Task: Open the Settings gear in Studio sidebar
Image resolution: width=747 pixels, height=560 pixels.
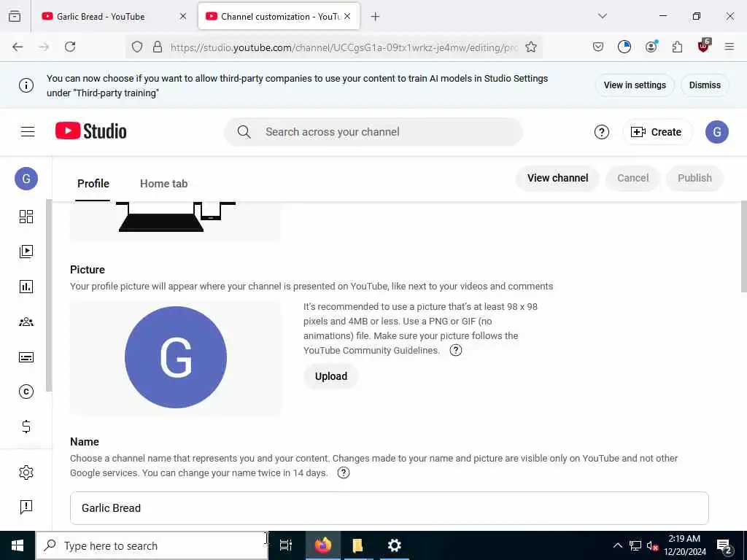Action: click(26, 472)
